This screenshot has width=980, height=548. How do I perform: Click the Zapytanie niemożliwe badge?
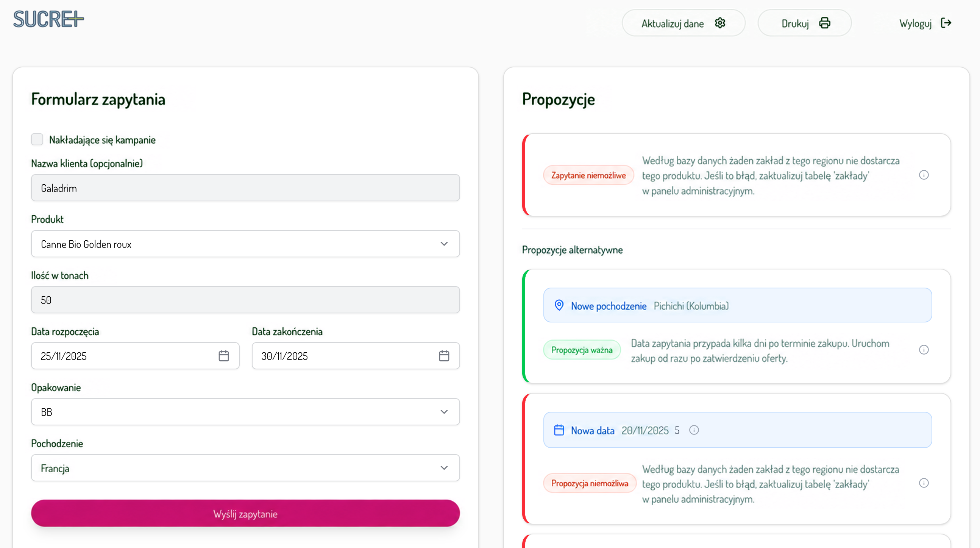(588, 175)
